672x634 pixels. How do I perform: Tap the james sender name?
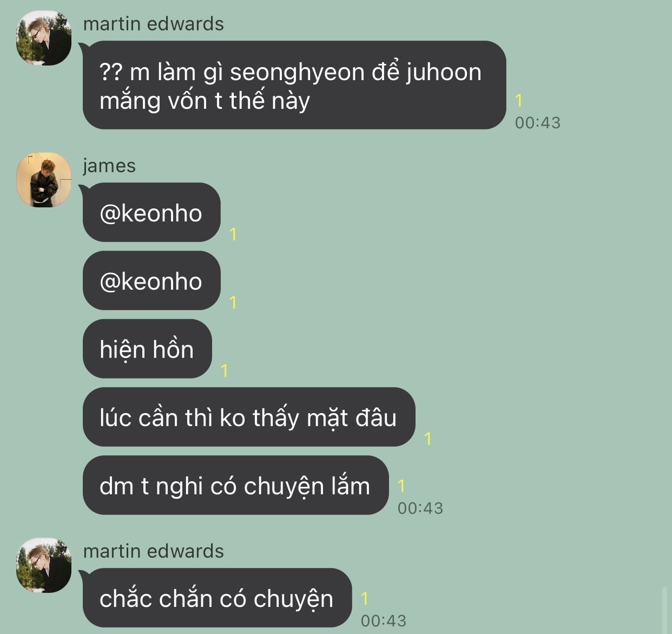[x=109, y=166]
